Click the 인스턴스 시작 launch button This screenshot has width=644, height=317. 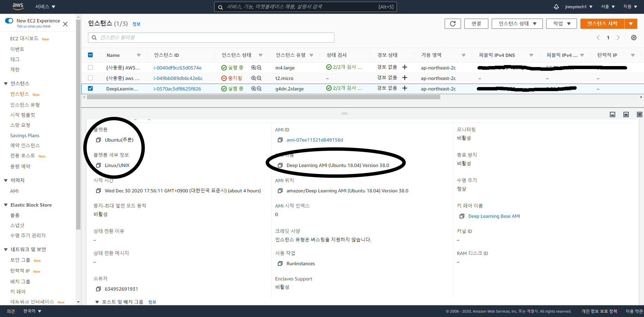(x=602, y=23)
